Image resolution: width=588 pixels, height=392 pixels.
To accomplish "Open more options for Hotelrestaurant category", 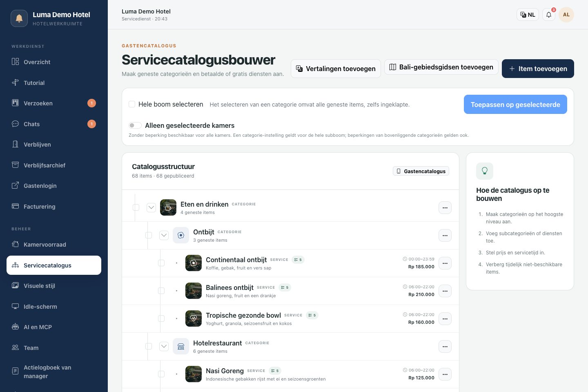I will click(x=445, y=347).
